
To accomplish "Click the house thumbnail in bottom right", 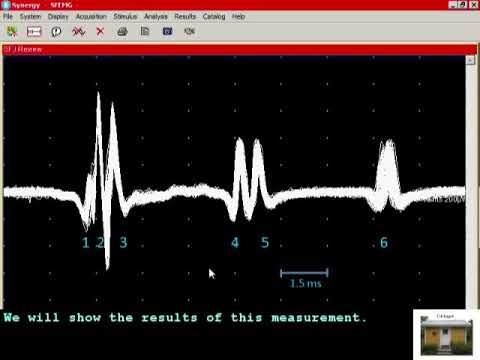I will coord(446,336).
